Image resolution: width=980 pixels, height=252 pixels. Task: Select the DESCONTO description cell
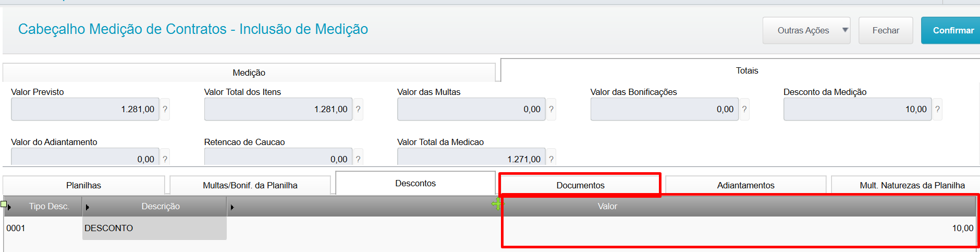154,228
